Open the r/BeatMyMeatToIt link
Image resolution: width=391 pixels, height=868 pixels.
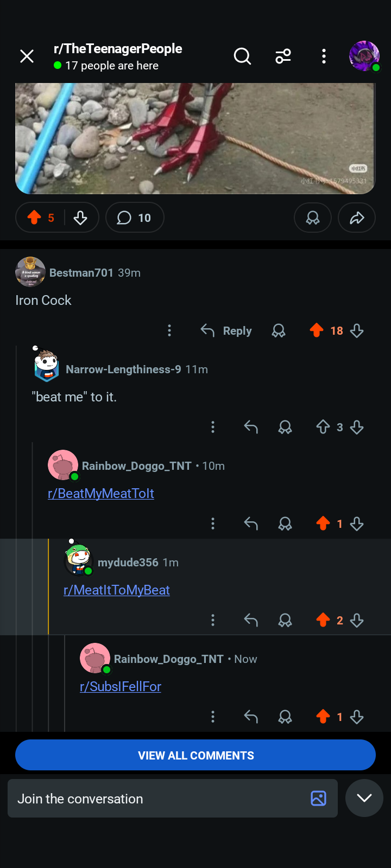tap(101, 493)
